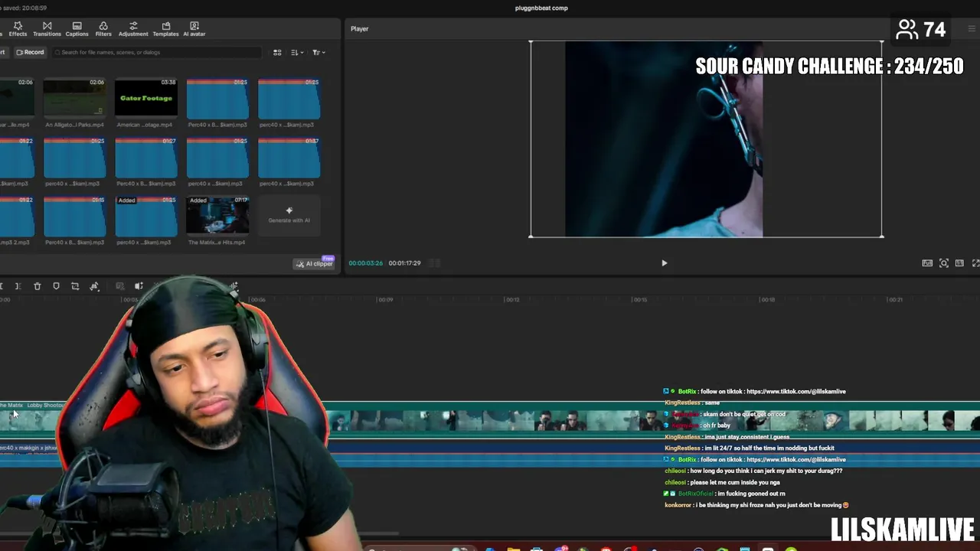Open the AI clipper tool
This screenshot has width=980, height=551.
tap(315, 264)
